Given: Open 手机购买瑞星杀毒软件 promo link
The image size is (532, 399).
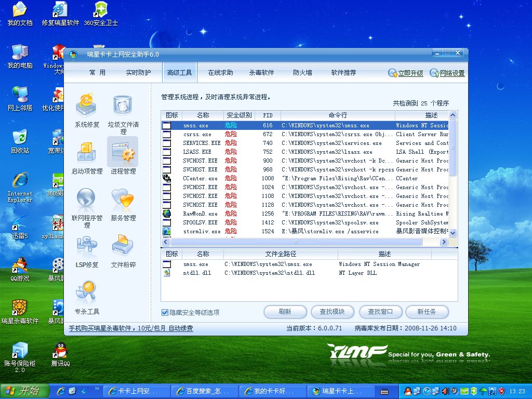Looking at the screenshot, I should pyautogui.click(x=131, y=328).
